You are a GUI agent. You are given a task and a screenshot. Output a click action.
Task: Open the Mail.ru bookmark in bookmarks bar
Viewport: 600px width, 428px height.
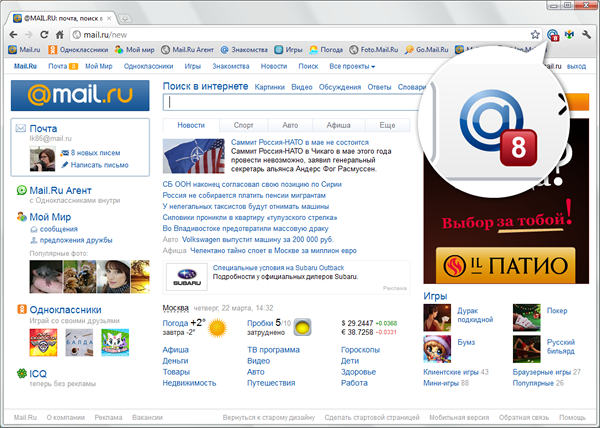point(24,50)
